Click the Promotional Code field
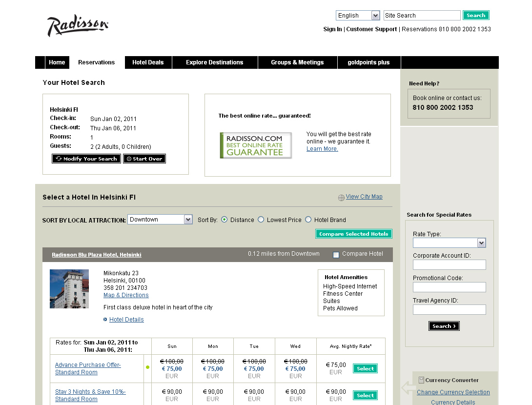 449,287
